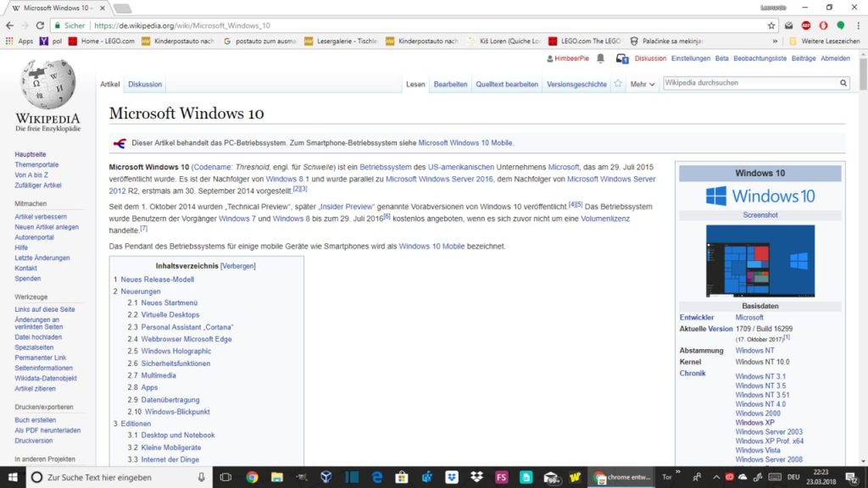Go to Hauptseite in the sidebar

pyautogui.click(x=31, y=154)
